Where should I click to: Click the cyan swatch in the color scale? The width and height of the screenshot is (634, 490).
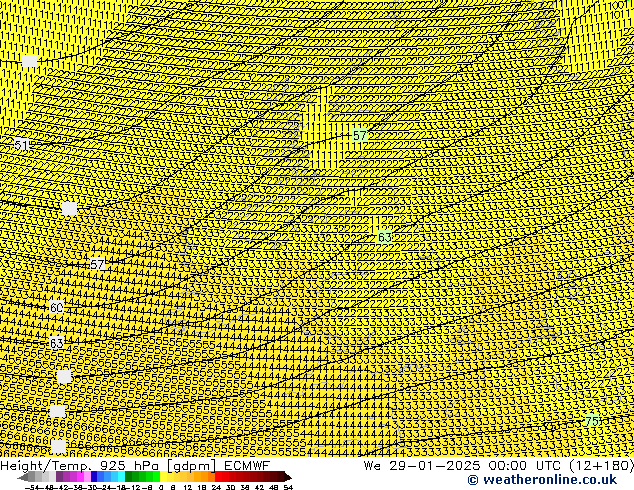coord(122,476)
